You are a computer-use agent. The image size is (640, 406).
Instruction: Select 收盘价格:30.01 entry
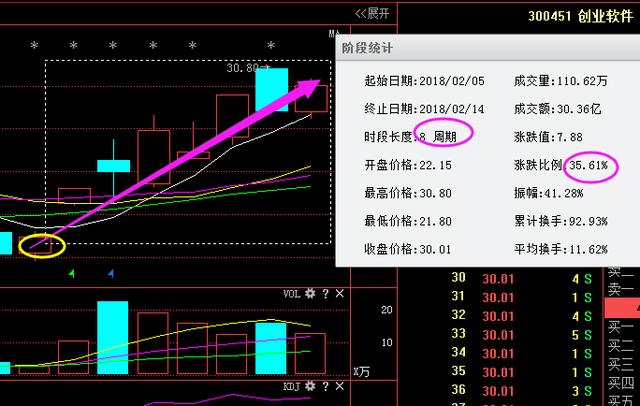pos(408,249)
